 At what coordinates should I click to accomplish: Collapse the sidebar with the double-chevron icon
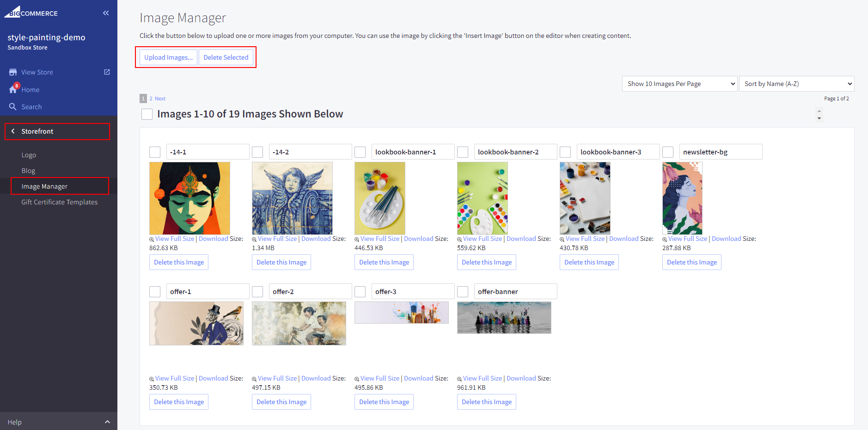[106, 13]
